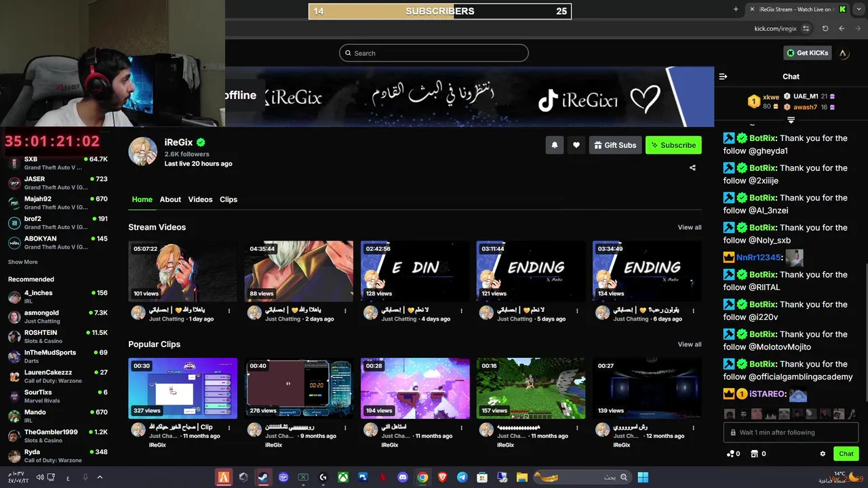Open the JASER channel in the sidebar
Screen dimensions: 868x488
tap(58, 183)
